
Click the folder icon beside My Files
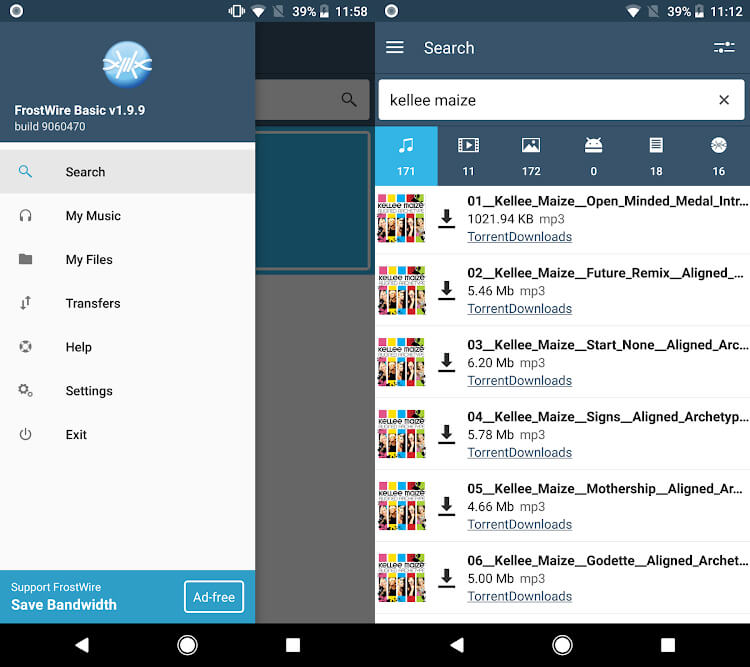coord(25,259)
